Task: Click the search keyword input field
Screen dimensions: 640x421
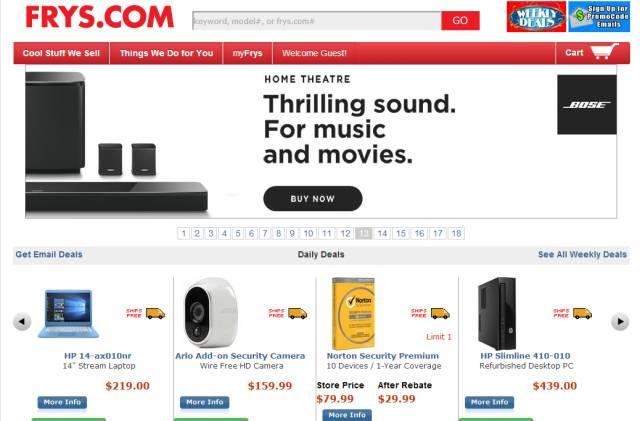Action: [317, 21]
